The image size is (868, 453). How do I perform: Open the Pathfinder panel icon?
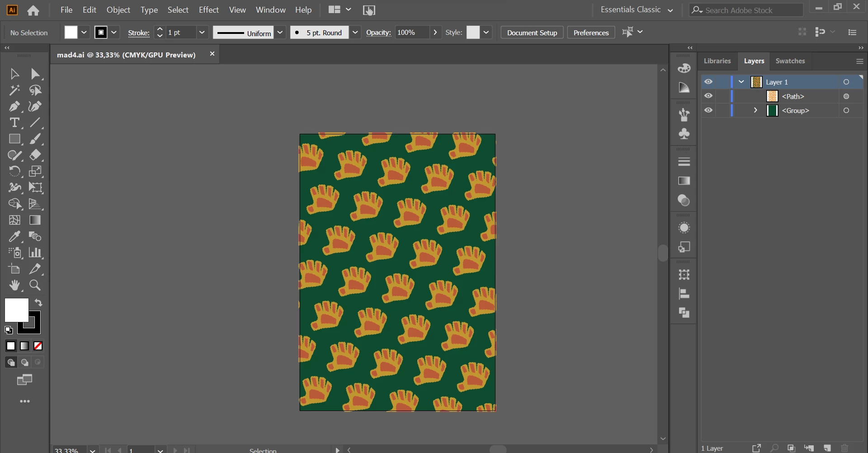click(684, 313)
